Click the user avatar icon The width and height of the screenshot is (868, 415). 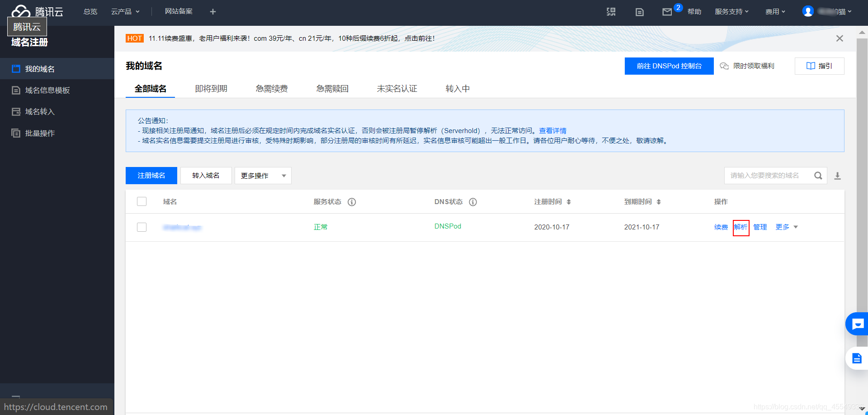pos(808,11)
